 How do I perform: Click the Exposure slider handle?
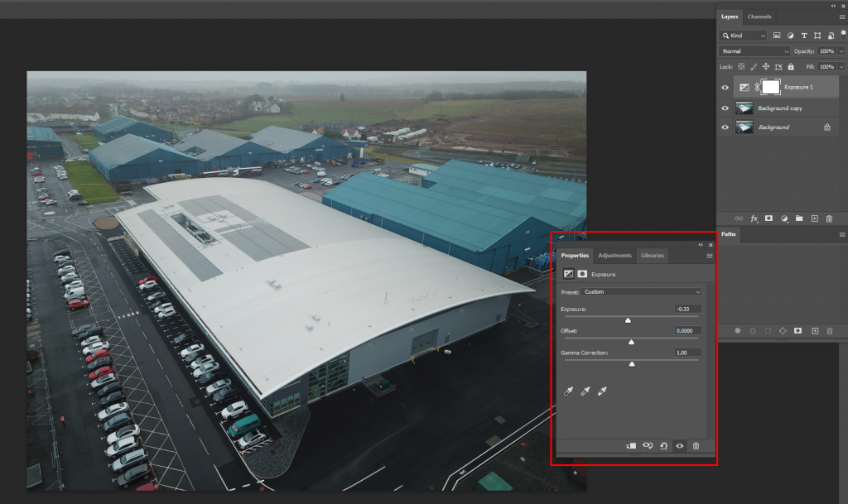tap(628, 320)
